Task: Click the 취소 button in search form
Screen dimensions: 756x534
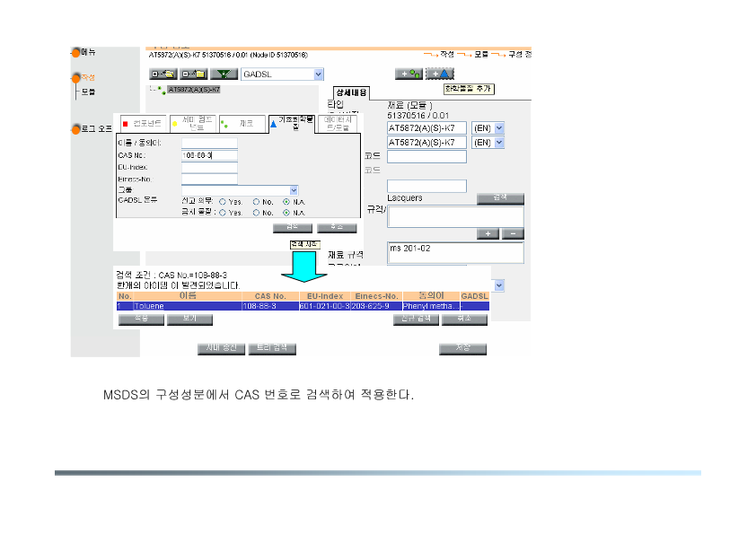Action: (x=337, y=227)
